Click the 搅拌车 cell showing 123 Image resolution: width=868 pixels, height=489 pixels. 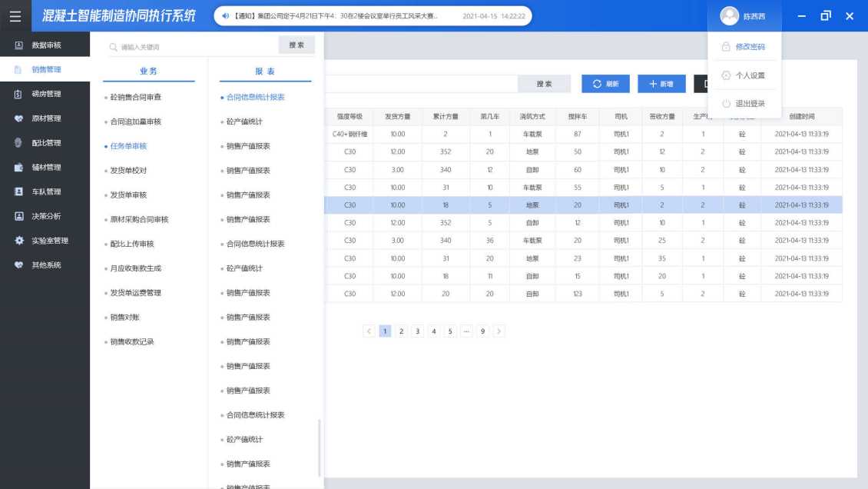[x=578, y=294]
